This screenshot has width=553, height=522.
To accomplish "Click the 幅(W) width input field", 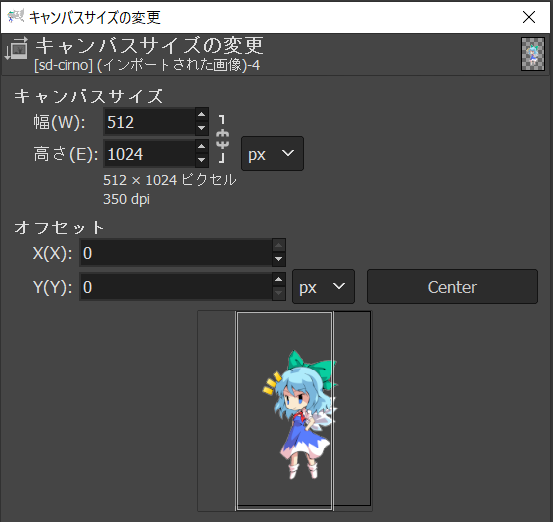I will 150,122.
